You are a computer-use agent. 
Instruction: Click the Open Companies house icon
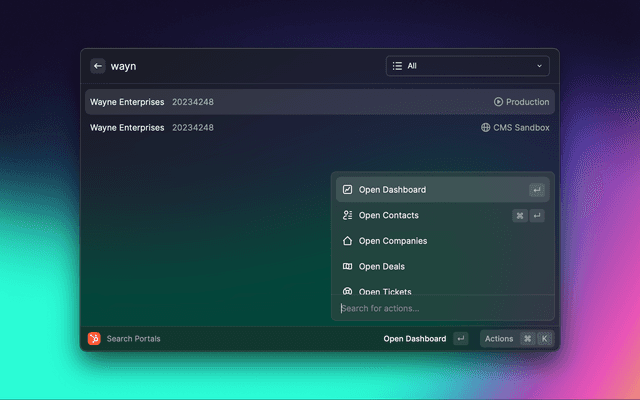coord(347,241)
